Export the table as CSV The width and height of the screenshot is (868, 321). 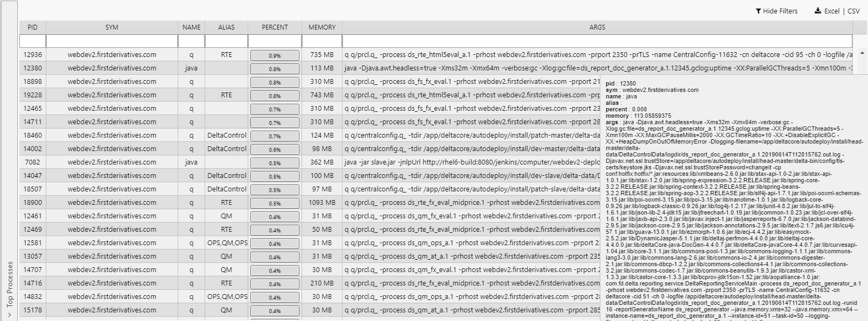(853, 11)
